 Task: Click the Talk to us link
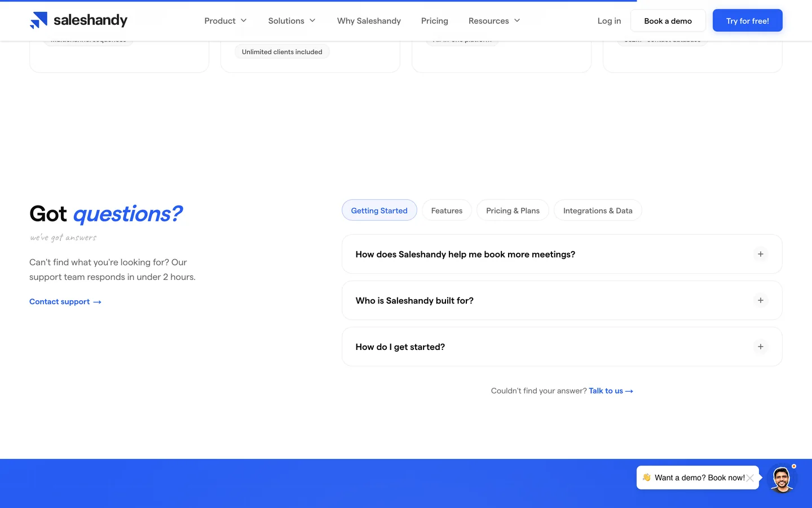(x=611, y=391)
